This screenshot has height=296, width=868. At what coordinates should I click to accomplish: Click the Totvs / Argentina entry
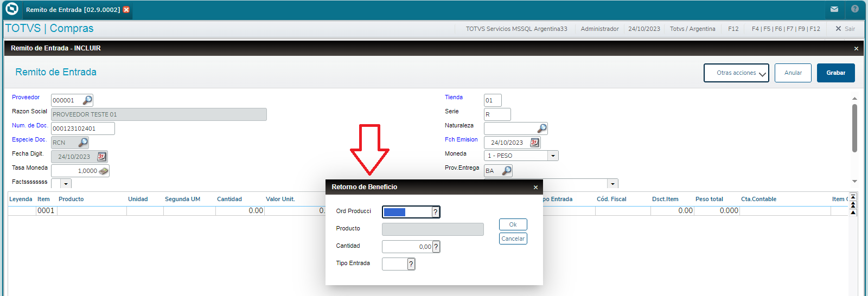692,29
